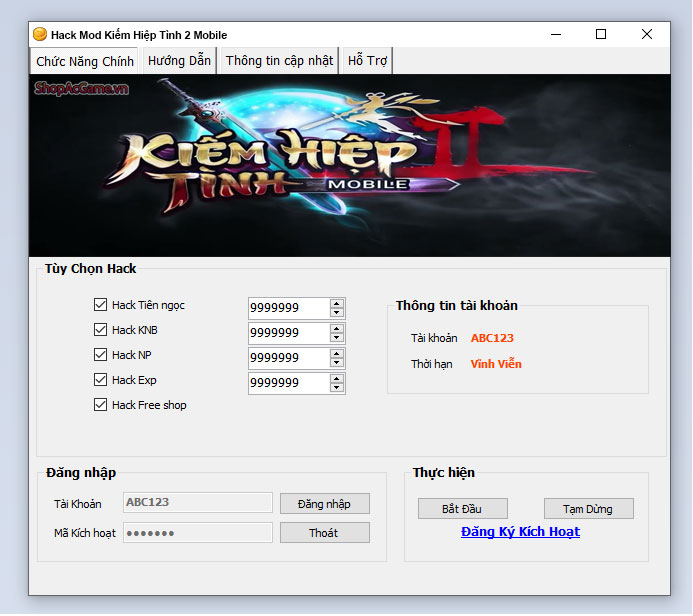Increment the Hack KNB spinner up
The width and height of the screenshot is (693, 616).
point(337,329)
